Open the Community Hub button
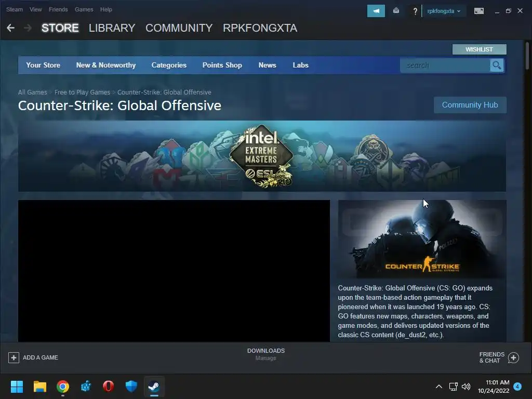 [x=470, y=105]
